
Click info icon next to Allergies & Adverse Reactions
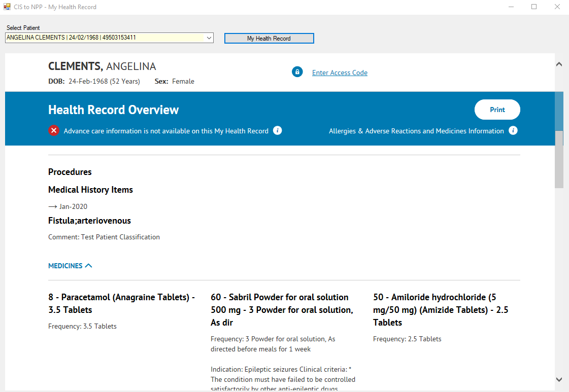(x=513, y=131)
